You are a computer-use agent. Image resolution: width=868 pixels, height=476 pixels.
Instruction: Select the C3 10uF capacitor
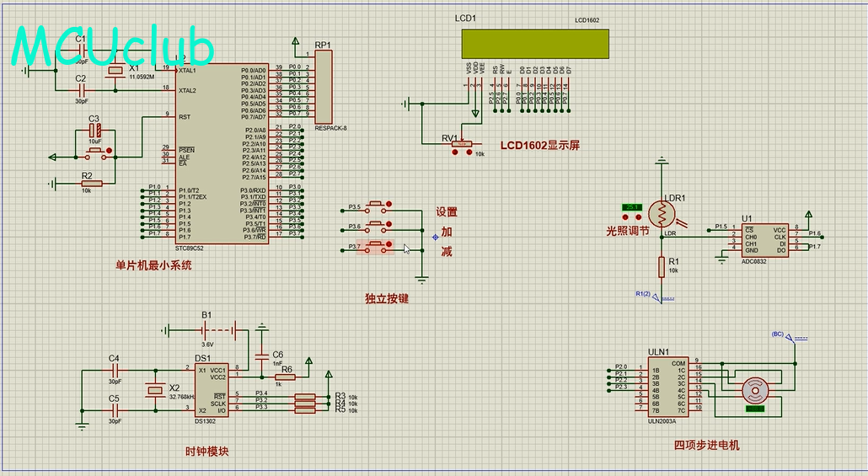[x=94, y=131]
